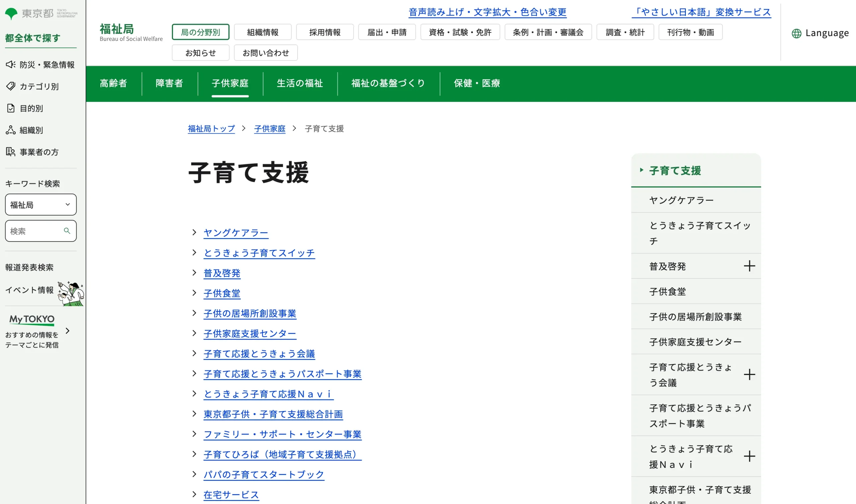Open the とうきょう子育てスイッチ link in main list
Viewport: 856px width, 504px height.
(x=259, y=253)
